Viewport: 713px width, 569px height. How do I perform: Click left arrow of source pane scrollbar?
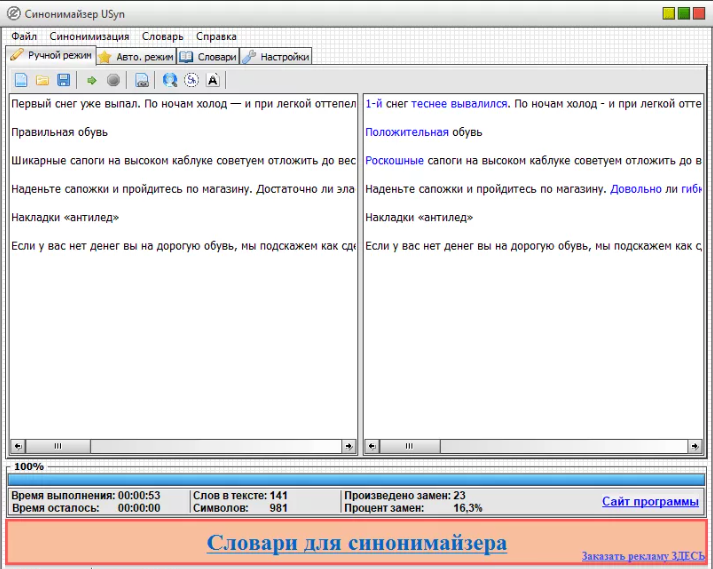pos(18,446)
